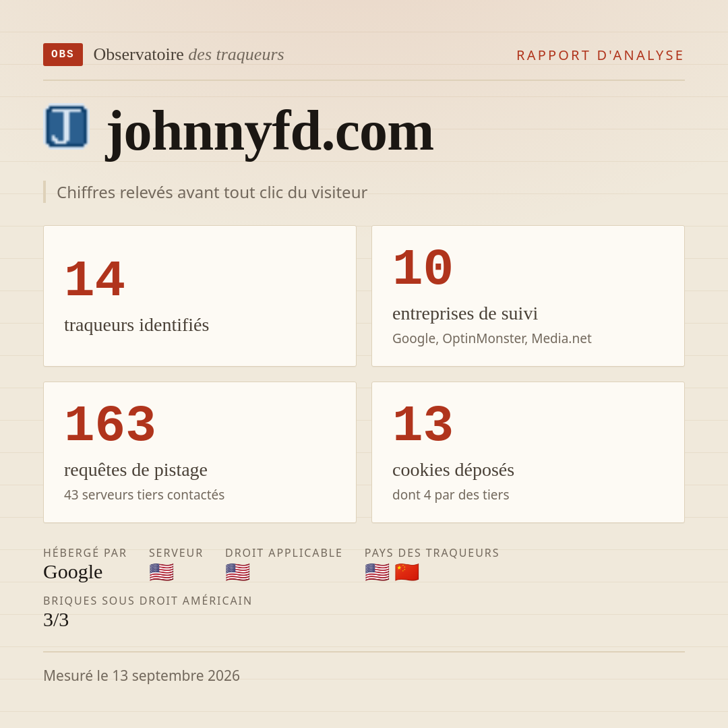Click the Droit applicable US flag
Viewport: 728px width, 728px height.
pyautogui.click(x=238, y=572)
